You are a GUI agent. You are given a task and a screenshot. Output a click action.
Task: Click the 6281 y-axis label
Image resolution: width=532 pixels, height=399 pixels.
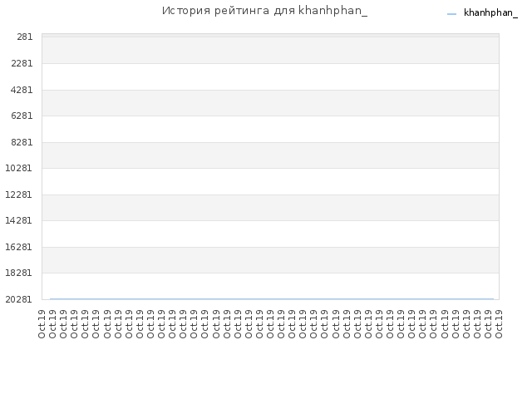pos(22,116)
